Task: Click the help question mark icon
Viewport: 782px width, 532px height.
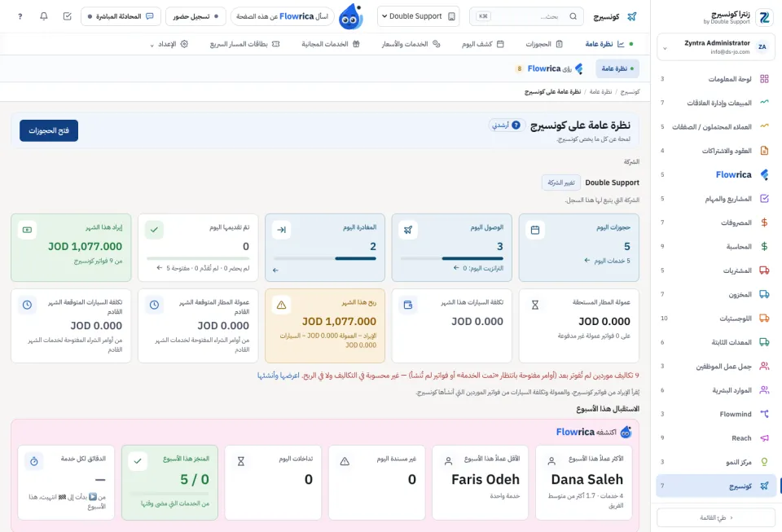Action: pyautogui.click(x=20, y=16)
